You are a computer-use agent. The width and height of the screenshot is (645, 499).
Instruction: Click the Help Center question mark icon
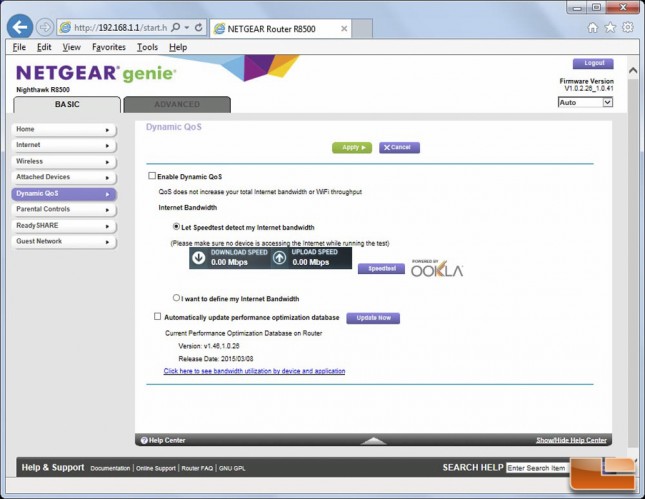[x=144, y=440]
